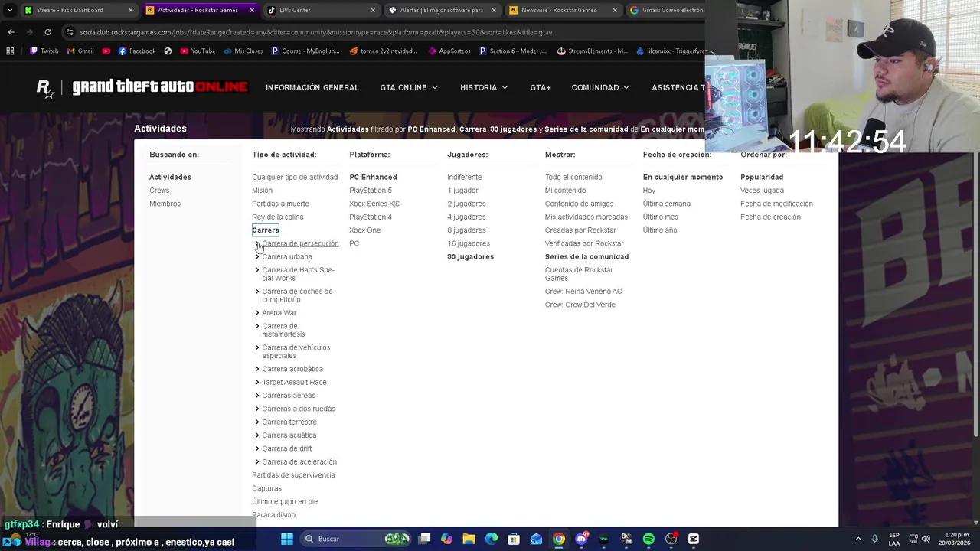The image size is (980, 551).
Task: Open the Facebook bookmark
Action: [137, 51]
